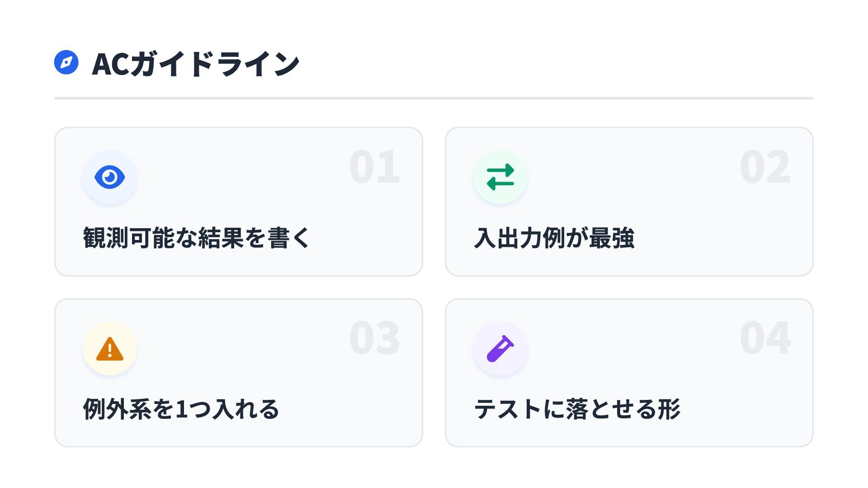Click the green swap arrows icon
The height and width of the screenshot is (488, 868).
pyautogui.click(x=500, y=177)
